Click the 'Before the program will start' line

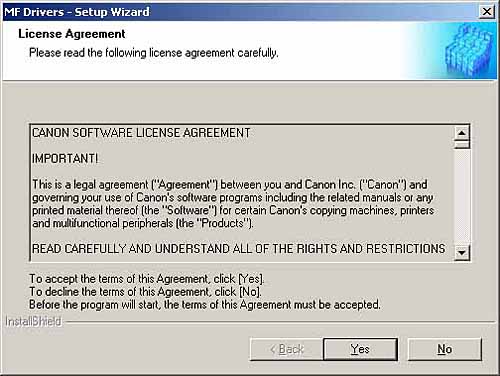[x=205, y=305]
